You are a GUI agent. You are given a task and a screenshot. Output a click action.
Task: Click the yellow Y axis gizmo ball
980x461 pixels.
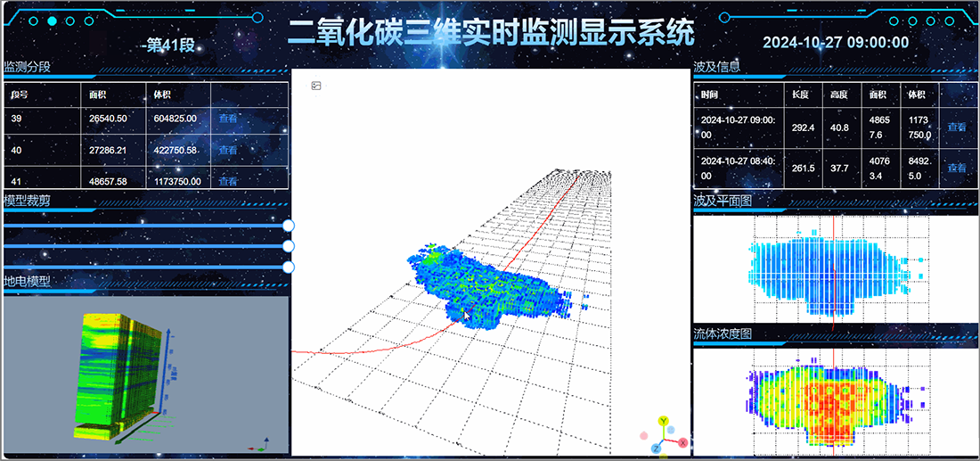click(x=663, y=421)
